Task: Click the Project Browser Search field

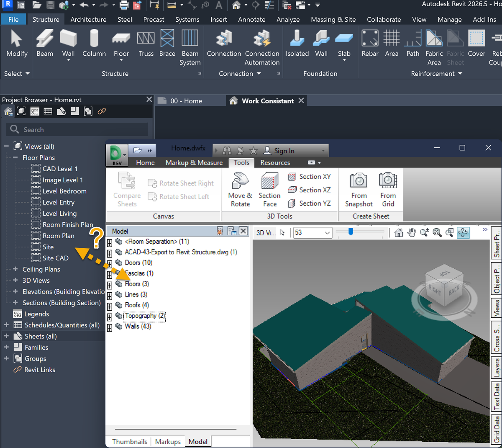Action: [x=77, y=129]
